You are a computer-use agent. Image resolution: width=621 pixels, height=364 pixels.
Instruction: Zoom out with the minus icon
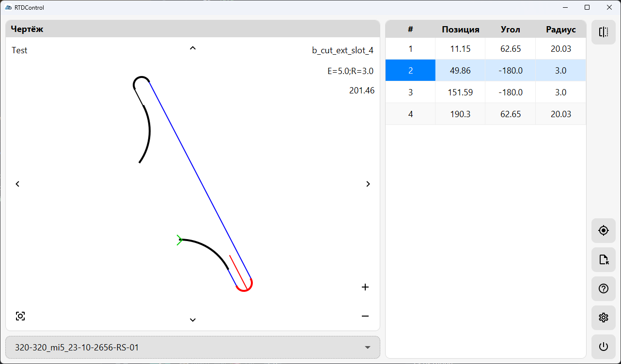[365, 316]
